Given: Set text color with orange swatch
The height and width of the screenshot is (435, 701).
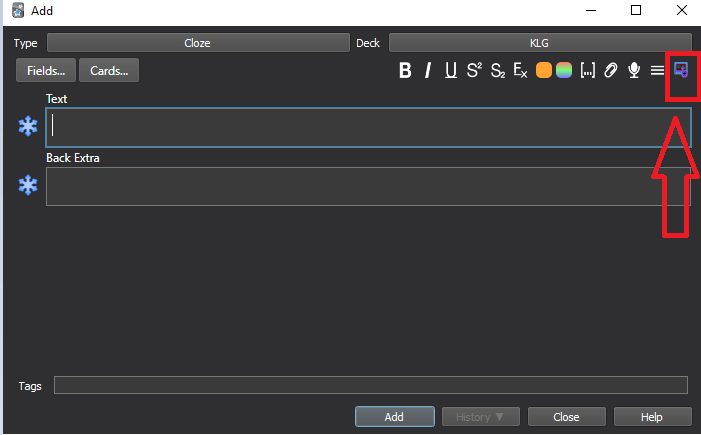Looking at the screenshot, I should (x=544, y=70).
